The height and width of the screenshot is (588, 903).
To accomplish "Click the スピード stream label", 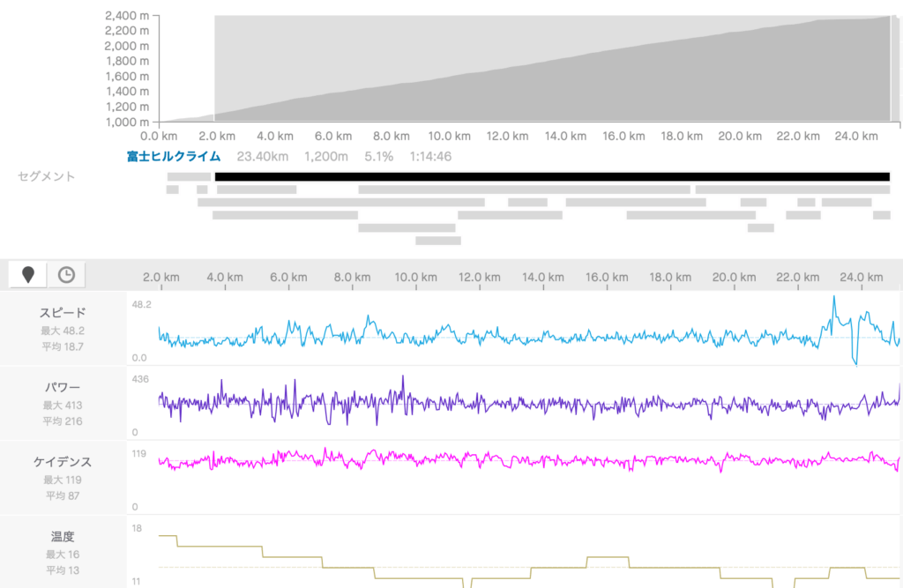I will point(63,313).
